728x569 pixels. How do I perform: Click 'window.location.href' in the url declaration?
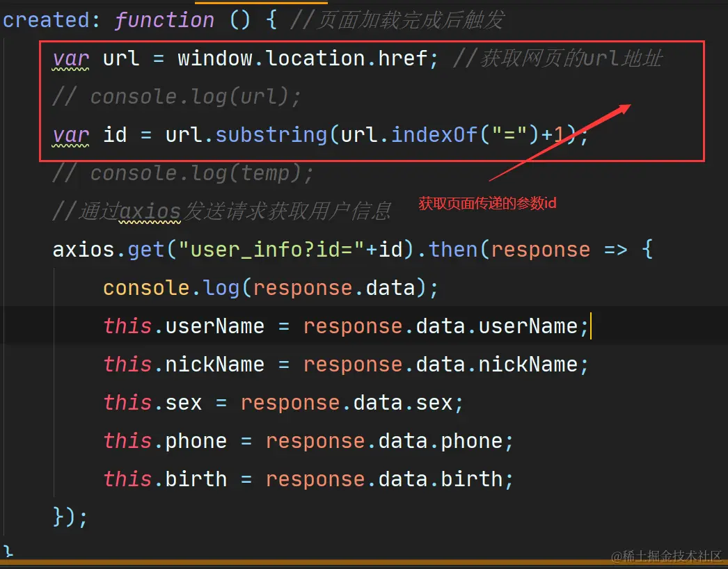click(x=302, y=58)
